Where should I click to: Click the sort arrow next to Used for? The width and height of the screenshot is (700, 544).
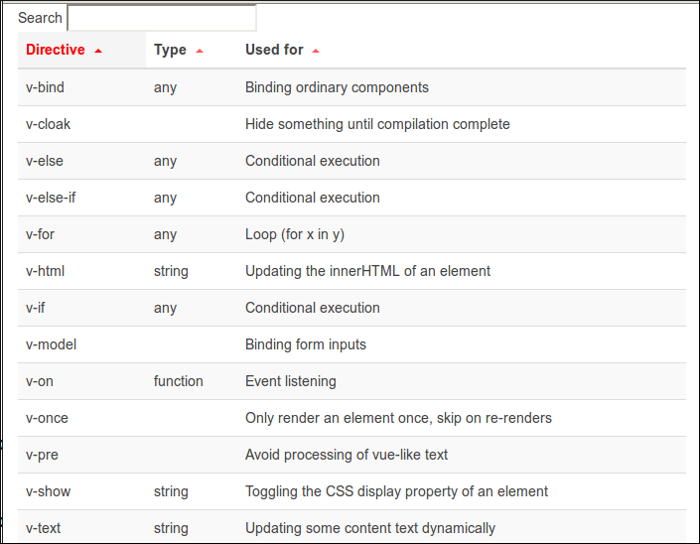316,51
